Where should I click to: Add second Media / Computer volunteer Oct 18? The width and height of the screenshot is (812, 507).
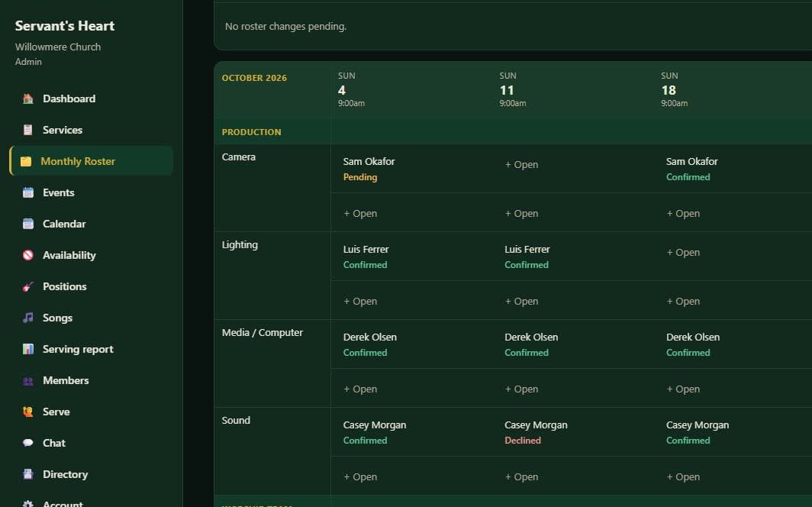(x=683, y=389)
